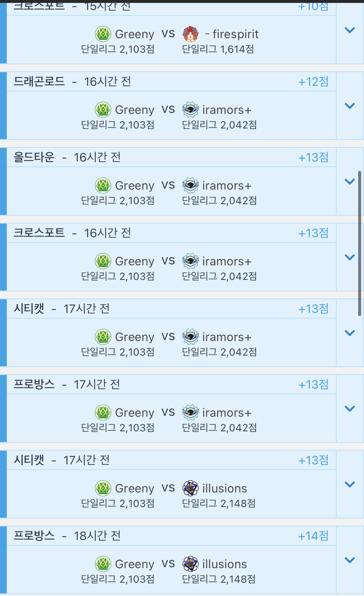Image resolution: width=364 pixels, height=596 pixels.
Task: Click iramors+ emblem in the 올드타운 match
Action: [191, 185]
